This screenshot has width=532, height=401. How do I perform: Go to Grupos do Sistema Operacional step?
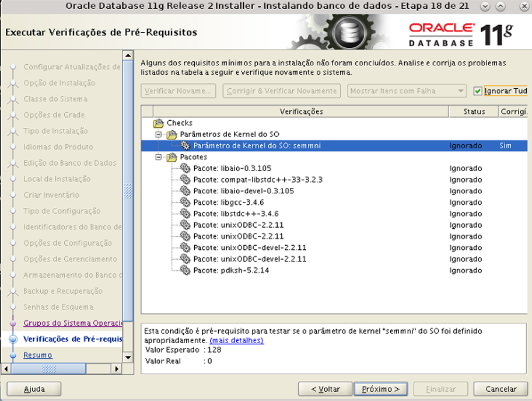pyautogui.click(x=72, y=323)
